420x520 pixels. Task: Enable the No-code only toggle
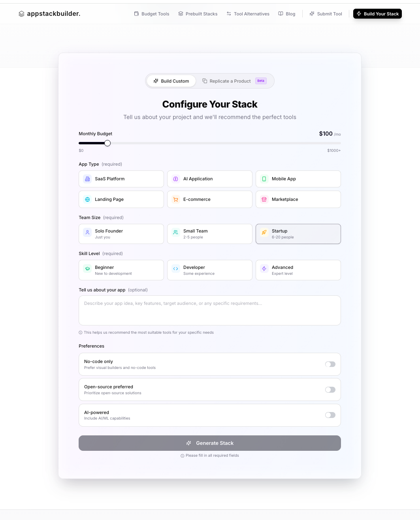tap(330, 364)
